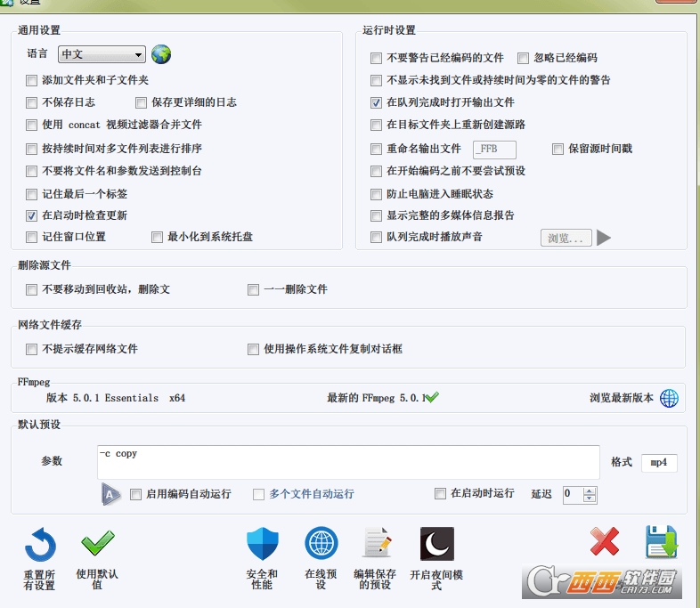Screen dimensions: 700x608
Task: Toggle 开启夜间模式 moon icon
Action: pos(437,543)
